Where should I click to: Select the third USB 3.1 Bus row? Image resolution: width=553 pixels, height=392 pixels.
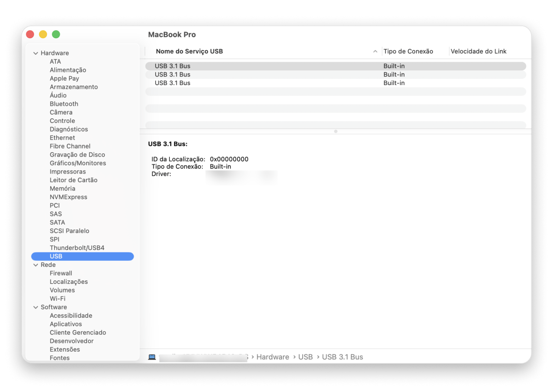coord(335,83)
